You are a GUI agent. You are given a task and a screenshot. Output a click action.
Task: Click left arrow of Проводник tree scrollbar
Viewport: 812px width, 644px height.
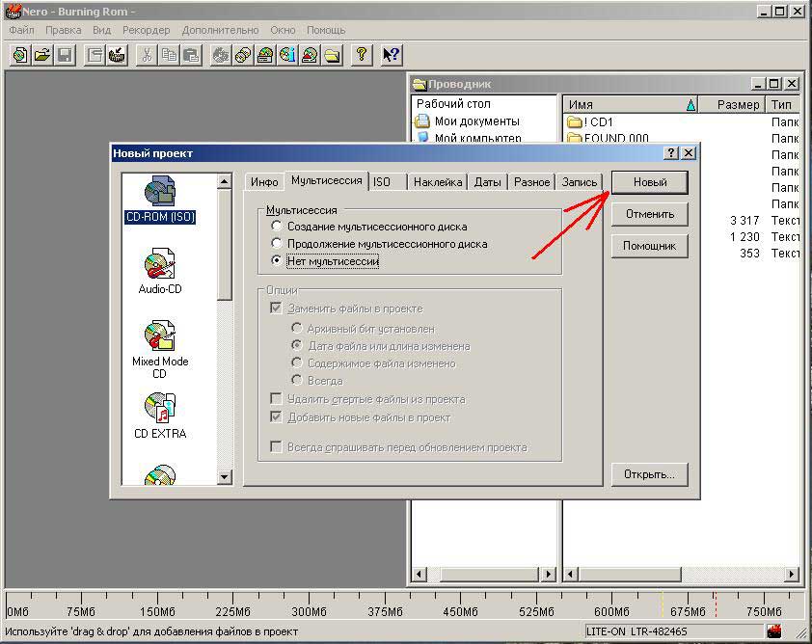(x=420, y=574)
